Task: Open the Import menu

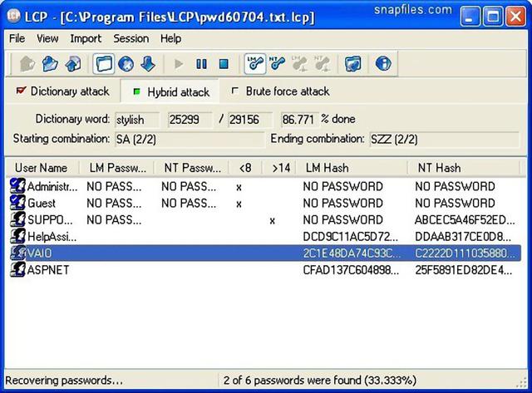Action: 86,39
